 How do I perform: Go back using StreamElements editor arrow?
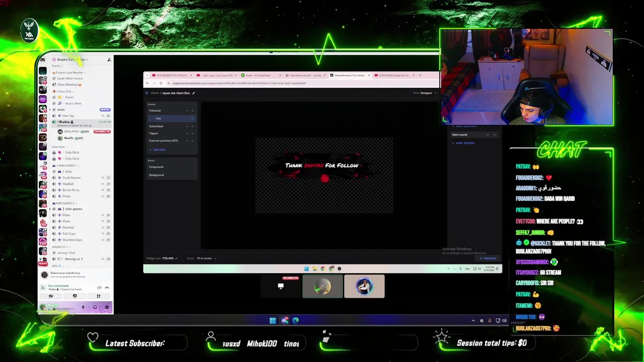[147, 93]
